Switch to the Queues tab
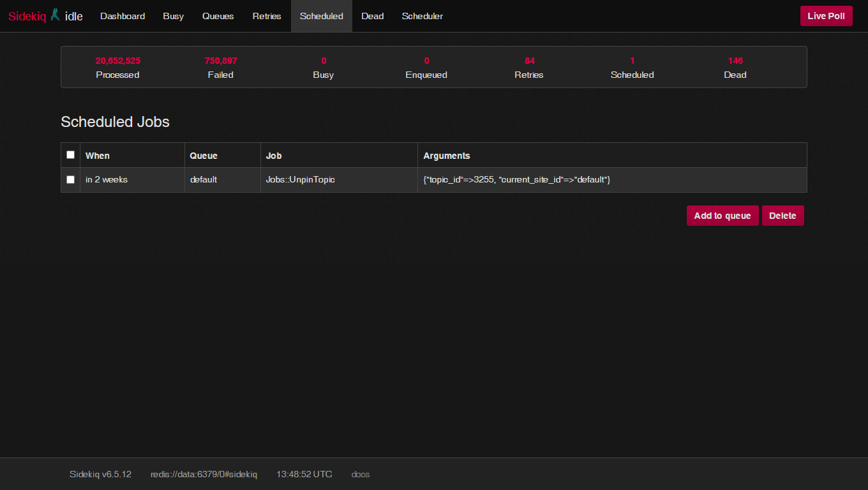The width and height of the screenshot is (868, 490). tap(218, 16)
